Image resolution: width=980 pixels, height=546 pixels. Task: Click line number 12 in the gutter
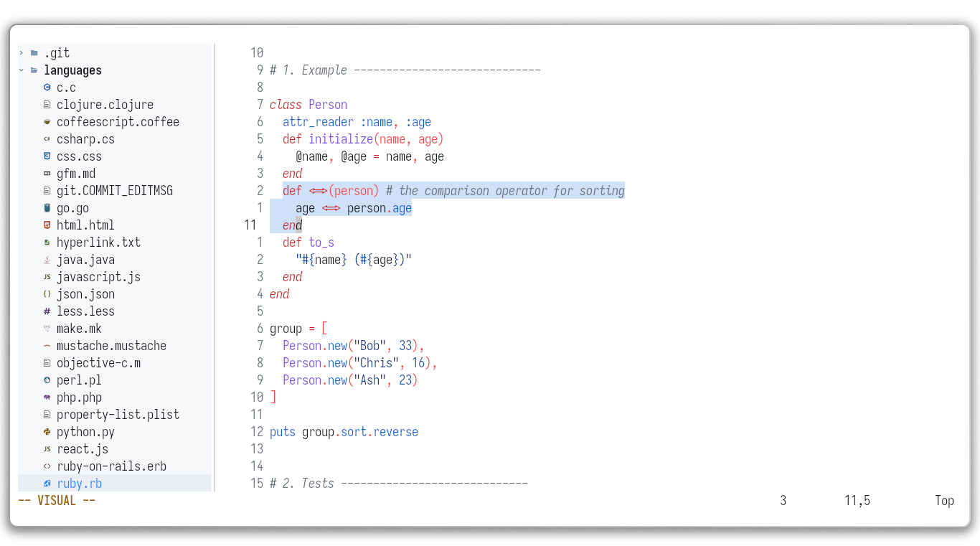coord(257,431)
